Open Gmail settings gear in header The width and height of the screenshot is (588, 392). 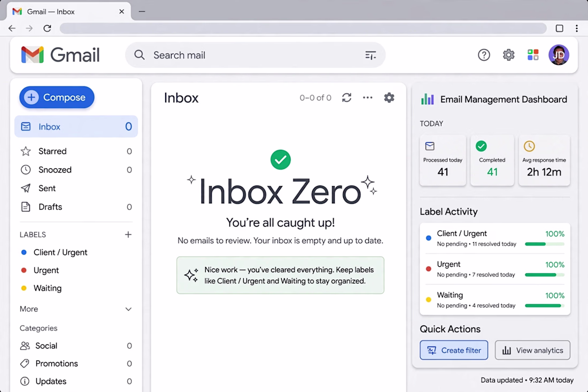tap(508, 55)
